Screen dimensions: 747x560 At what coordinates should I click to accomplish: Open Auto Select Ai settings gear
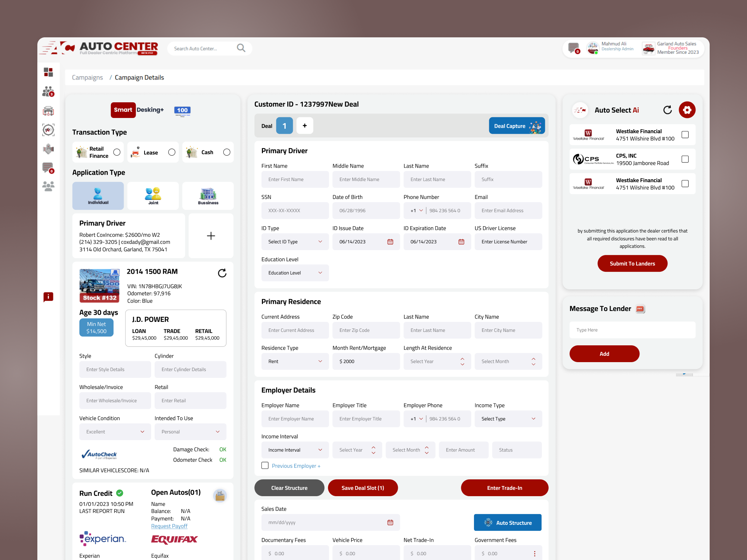click(x=687, y=110)
